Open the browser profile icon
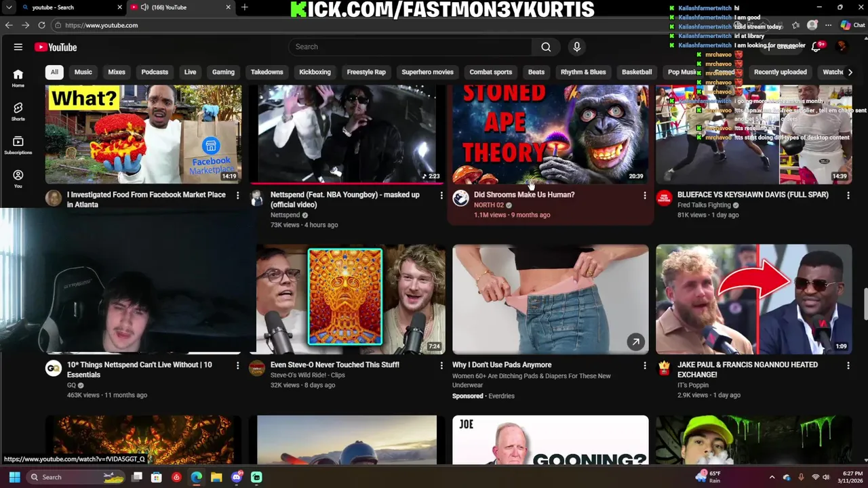This screenshot has width=868, height=488. coord(812,25)
